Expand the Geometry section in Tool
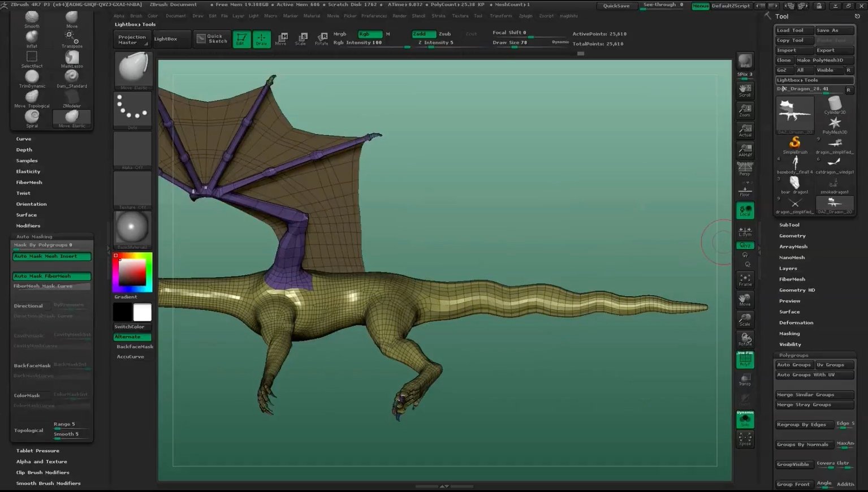The height and width of the screenshot is (492, 868). pyautogui.click(x=792, y=236)
